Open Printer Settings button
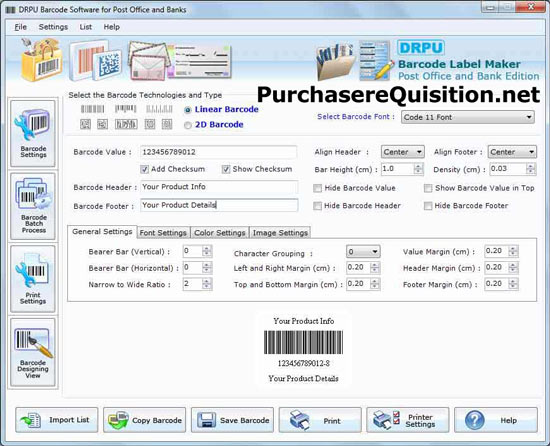The image size is (550, 446). point(408,420)
